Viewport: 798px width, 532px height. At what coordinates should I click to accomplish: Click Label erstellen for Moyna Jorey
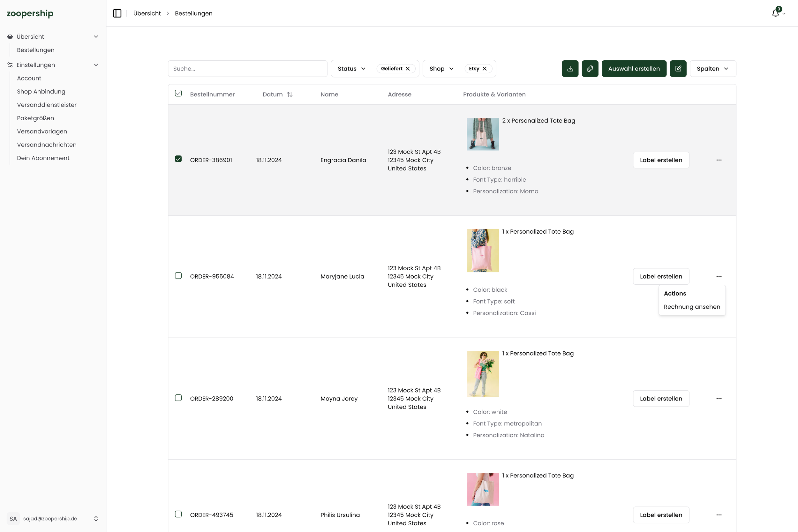point(661,398)
